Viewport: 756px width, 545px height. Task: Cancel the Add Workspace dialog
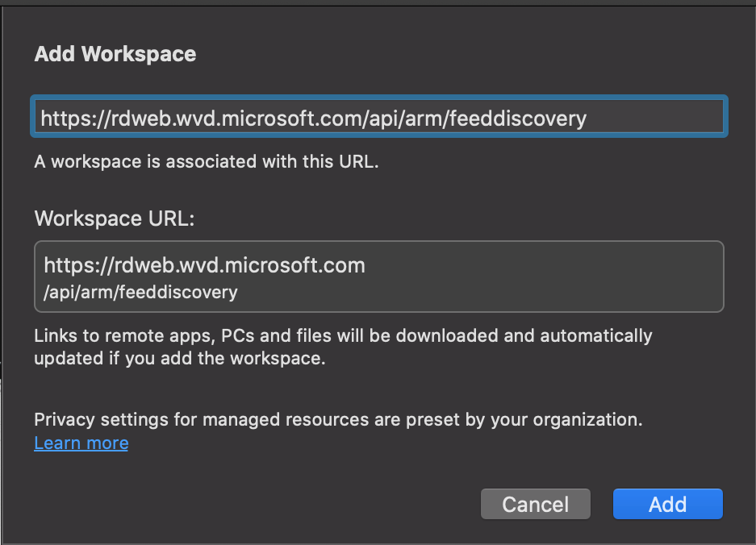point(535,504)
